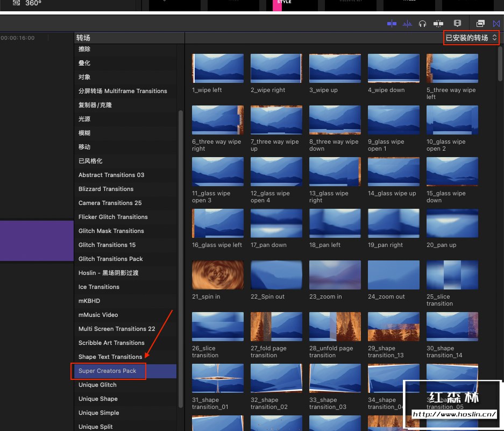
Task: Show the effects browser icon
Action: pos(480,23)
